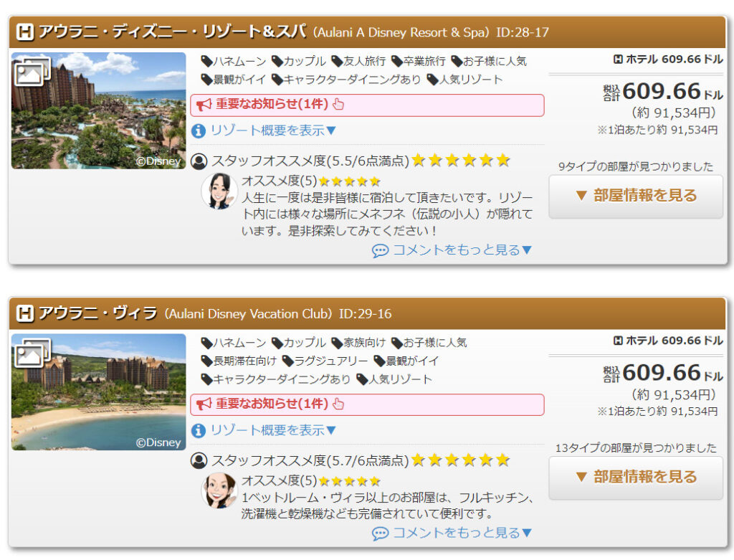Open Aulani Villa beach lagoon photo
Viewport: 734px width, 560px height.
point(98,392)
